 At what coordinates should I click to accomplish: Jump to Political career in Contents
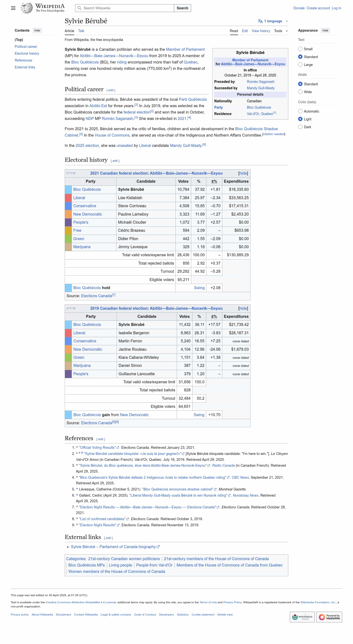click(x=26, y=47)
